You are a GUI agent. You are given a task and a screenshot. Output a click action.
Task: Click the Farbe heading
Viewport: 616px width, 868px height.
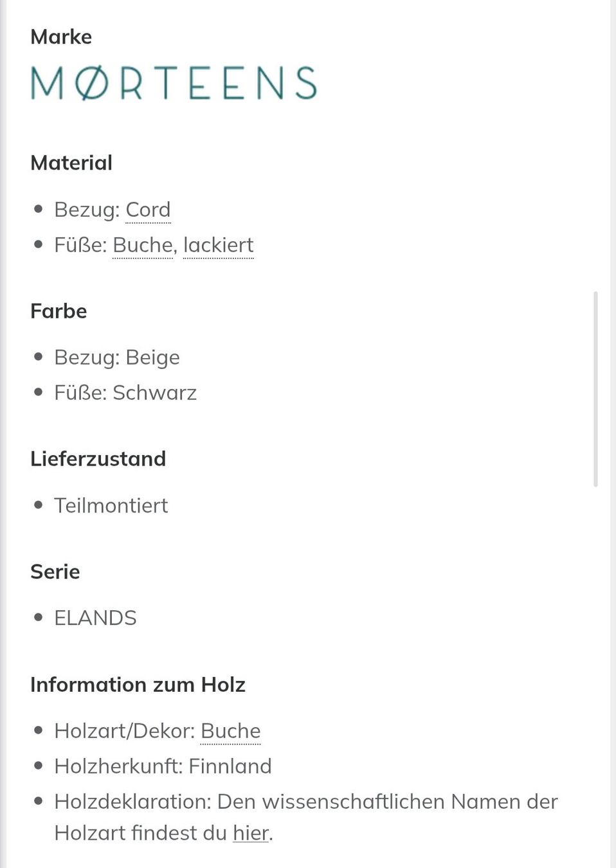(59, 311)
